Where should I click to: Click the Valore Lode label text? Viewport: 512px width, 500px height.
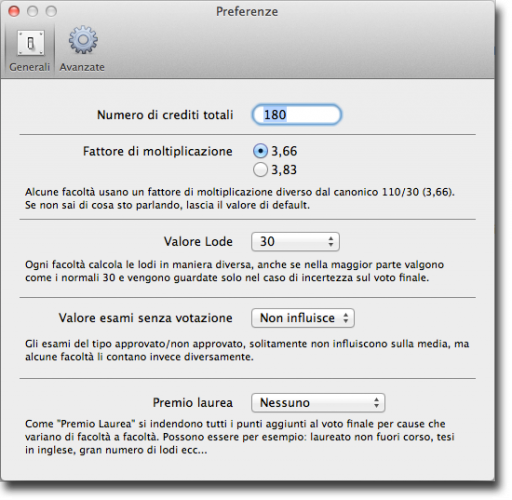pyautogui.click(x=198, y=242)
